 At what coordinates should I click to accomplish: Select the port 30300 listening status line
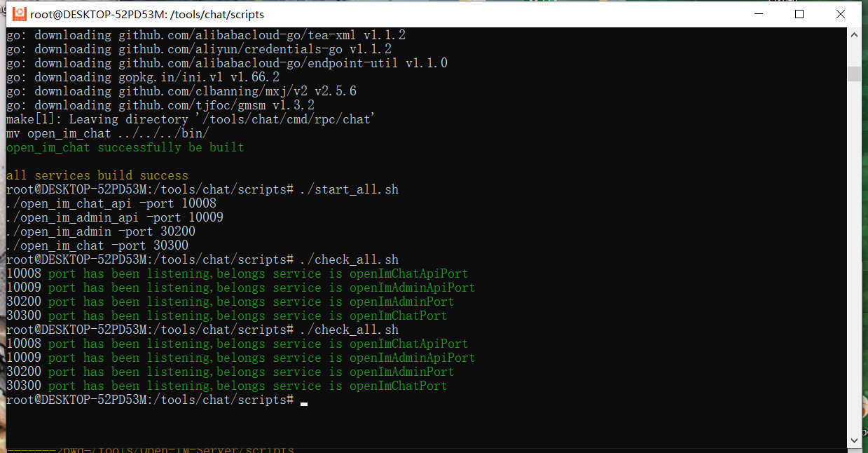pyautogui.click(x=226, y=315)
